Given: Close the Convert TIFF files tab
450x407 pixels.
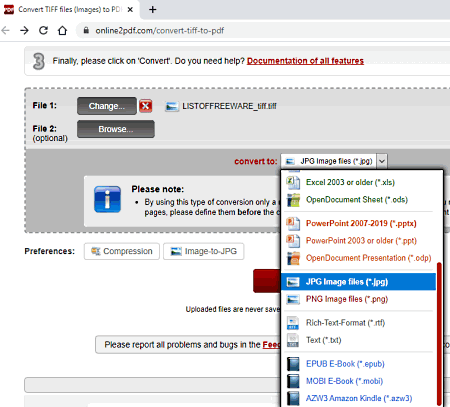Looking at the screenshot, I should (130, 10).
